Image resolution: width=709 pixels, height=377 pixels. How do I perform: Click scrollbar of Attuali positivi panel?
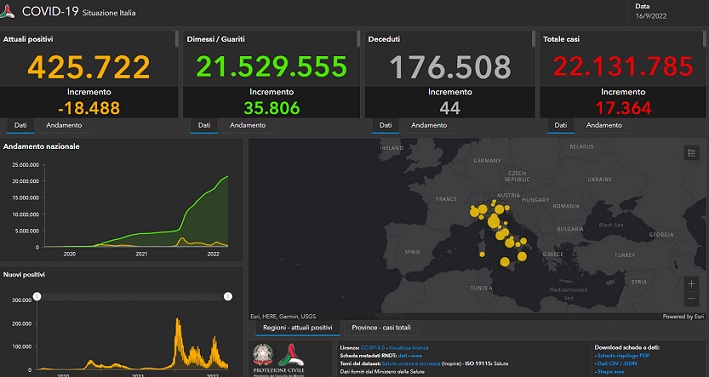tap(177, 39)
